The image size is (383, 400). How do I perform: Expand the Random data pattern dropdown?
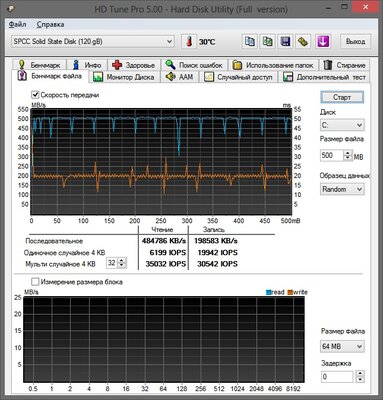click(342, 189)
